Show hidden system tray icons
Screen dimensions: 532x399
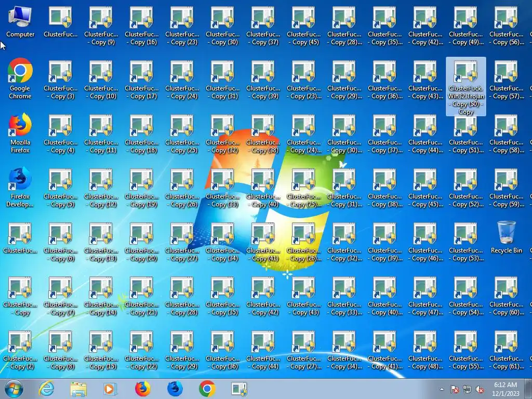(x=442, y=390)
